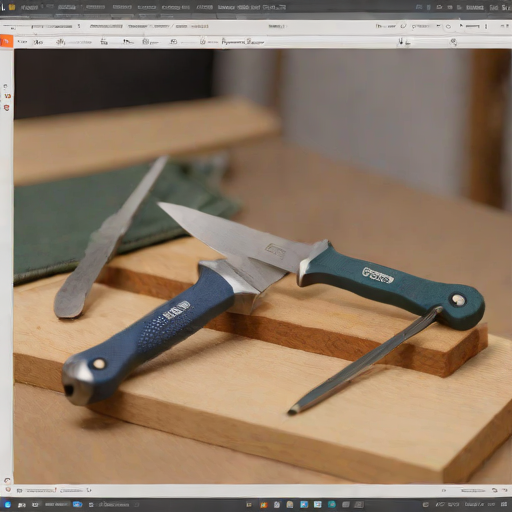Open the Windows Start button in the taskbar
Image resolution: width=512 pixels, height=512 pixels.
[x=7, y=504]
